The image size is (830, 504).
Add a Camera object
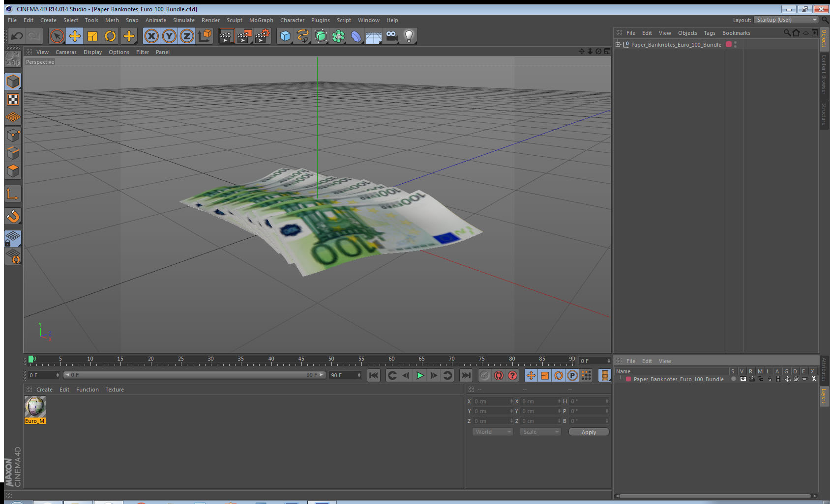(391, 36)
